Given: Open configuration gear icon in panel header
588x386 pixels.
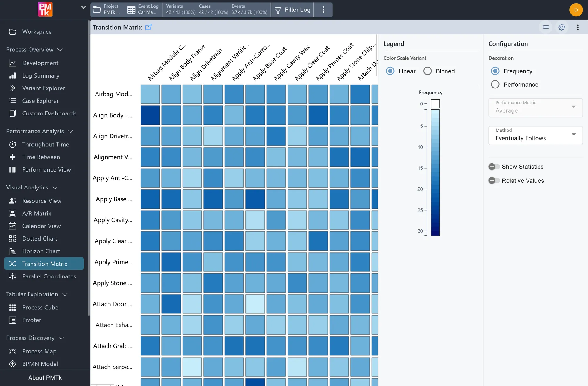Looking at the screenshot, I should 562,27.
